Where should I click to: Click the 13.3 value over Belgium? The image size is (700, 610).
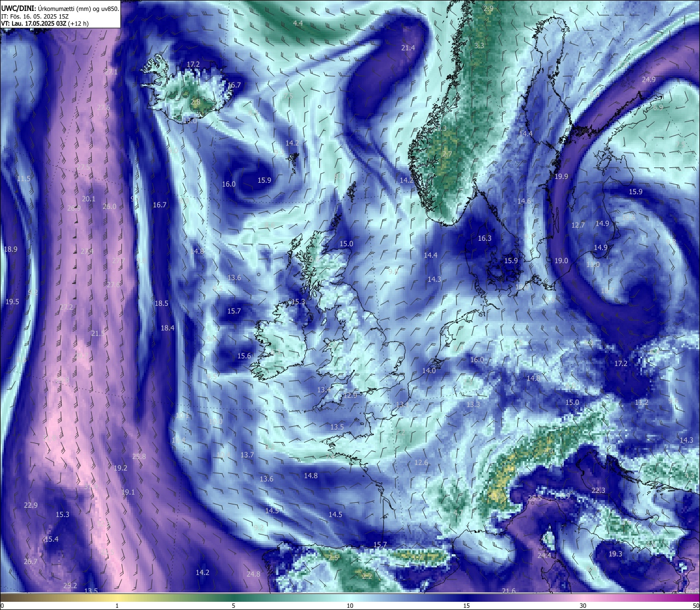pyautogui.click(x=473, y=404)
